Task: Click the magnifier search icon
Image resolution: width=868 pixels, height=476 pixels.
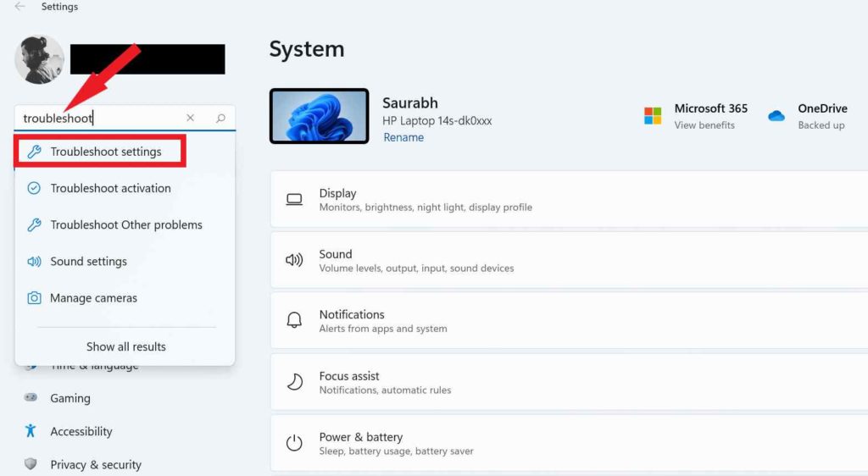Action: [220, 118]
